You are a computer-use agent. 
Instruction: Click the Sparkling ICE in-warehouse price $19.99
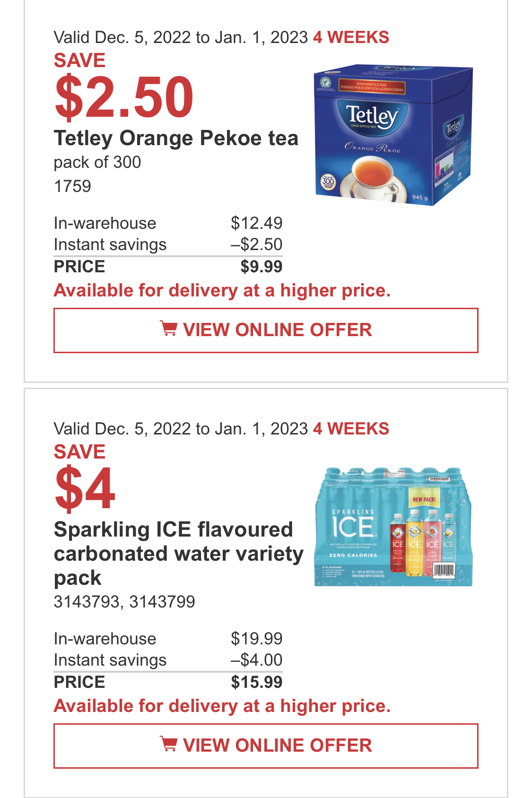click(x=256, y=639)
